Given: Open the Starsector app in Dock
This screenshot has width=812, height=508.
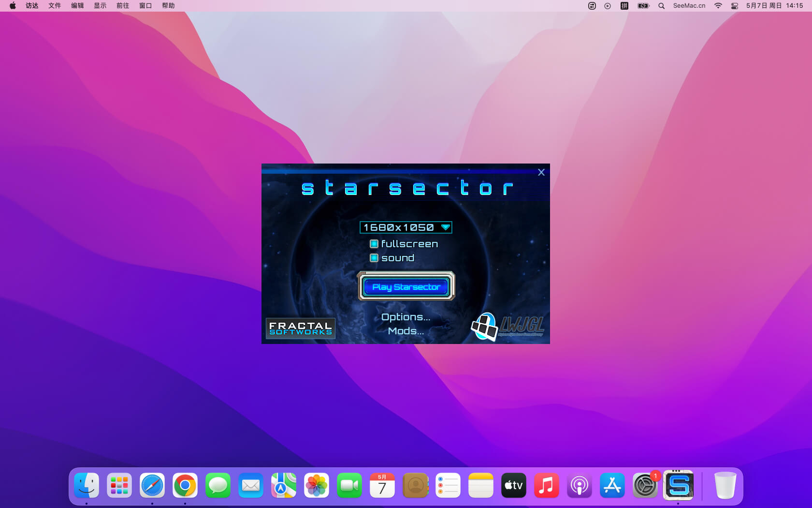Looking at the screenshot, I should point(678,485).
